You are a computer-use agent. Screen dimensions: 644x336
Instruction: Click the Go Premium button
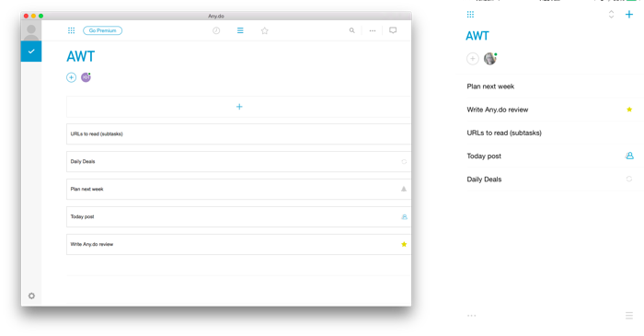103,30
